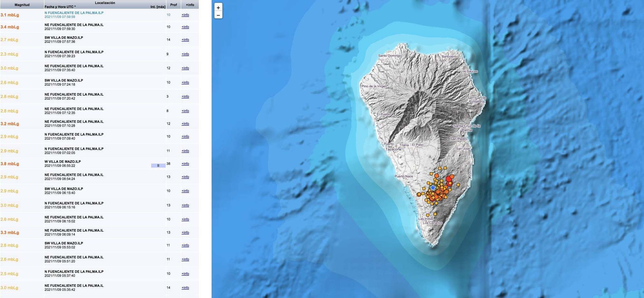Click the blue star epicenter marker on the map
This screenshot has width=644, height=298.
pos(433,187)
